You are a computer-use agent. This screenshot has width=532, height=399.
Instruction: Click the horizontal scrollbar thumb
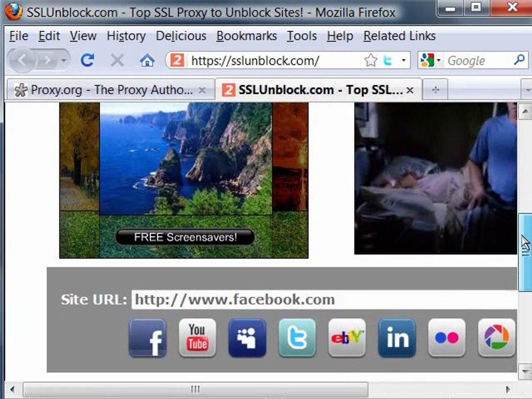195,389
